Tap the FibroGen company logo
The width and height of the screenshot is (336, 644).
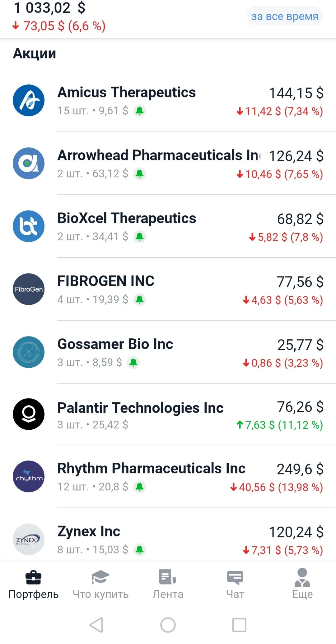point(29,289)
